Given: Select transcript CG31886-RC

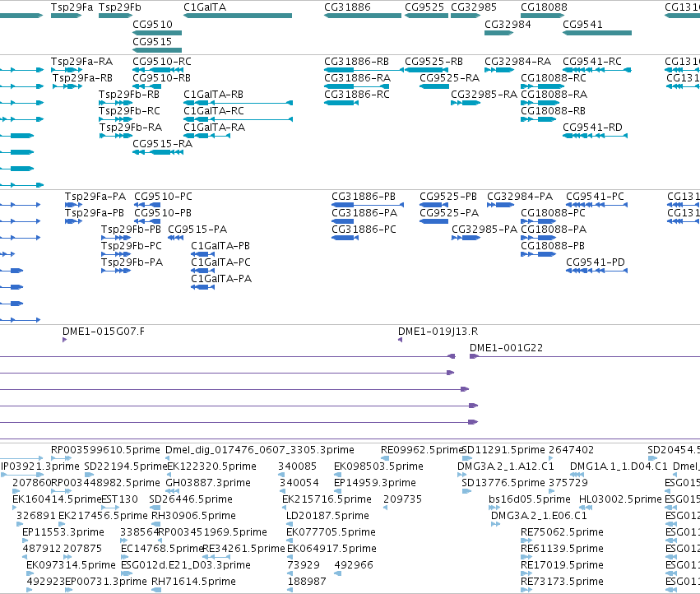Looking at the screenshot, I should (x=341, y=103).
